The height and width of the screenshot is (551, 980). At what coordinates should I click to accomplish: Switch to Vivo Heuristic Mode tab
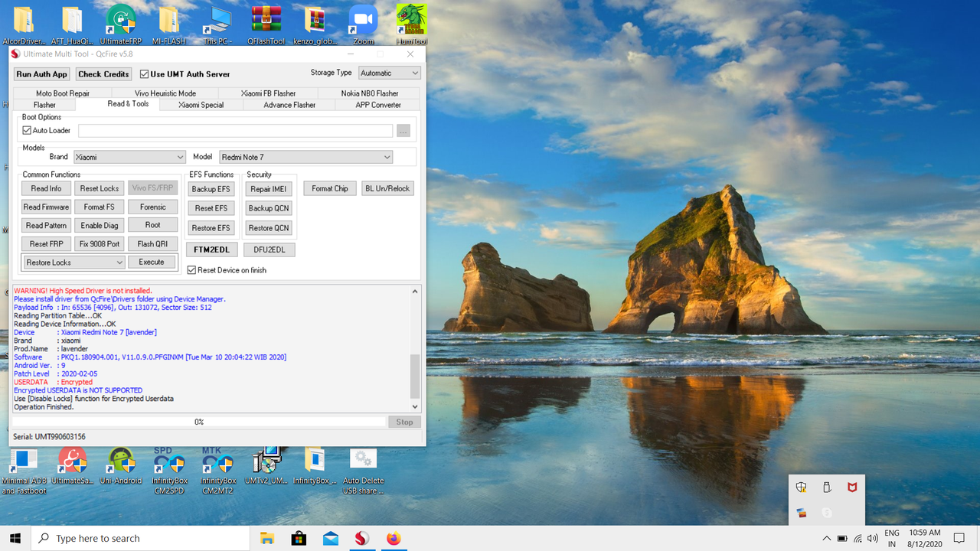coord(165,93)
